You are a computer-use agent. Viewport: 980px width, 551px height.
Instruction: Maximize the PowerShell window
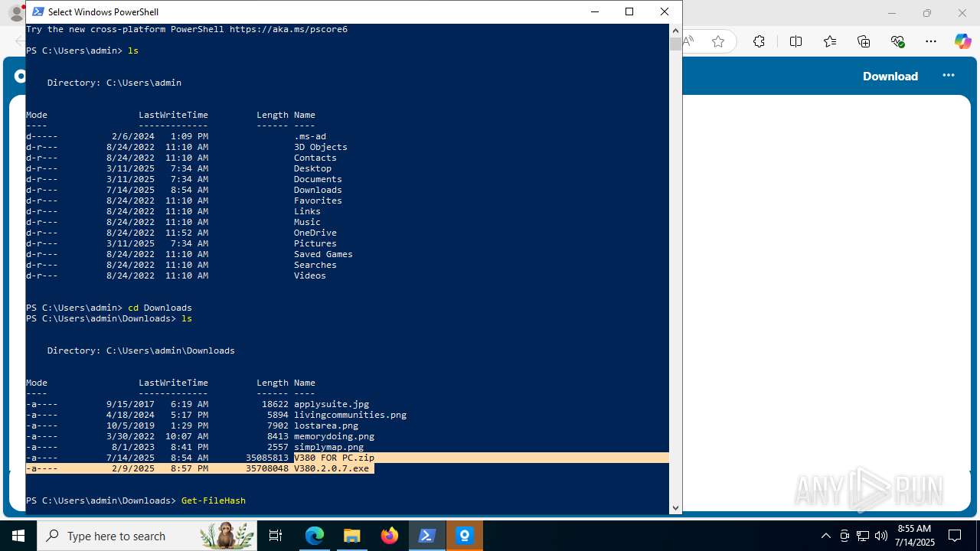pyautogui.click(x=629, y=11)
